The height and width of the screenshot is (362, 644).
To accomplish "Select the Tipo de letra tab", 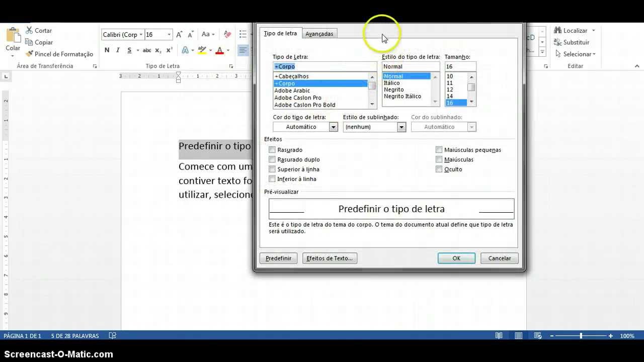I will pos(280,33).
